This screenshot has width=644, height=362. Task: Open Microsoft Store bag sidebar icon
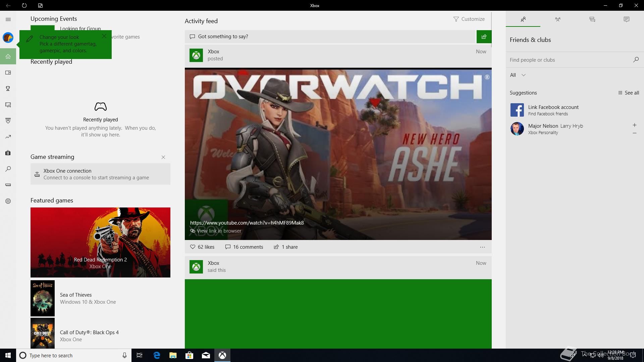(8, 153)
